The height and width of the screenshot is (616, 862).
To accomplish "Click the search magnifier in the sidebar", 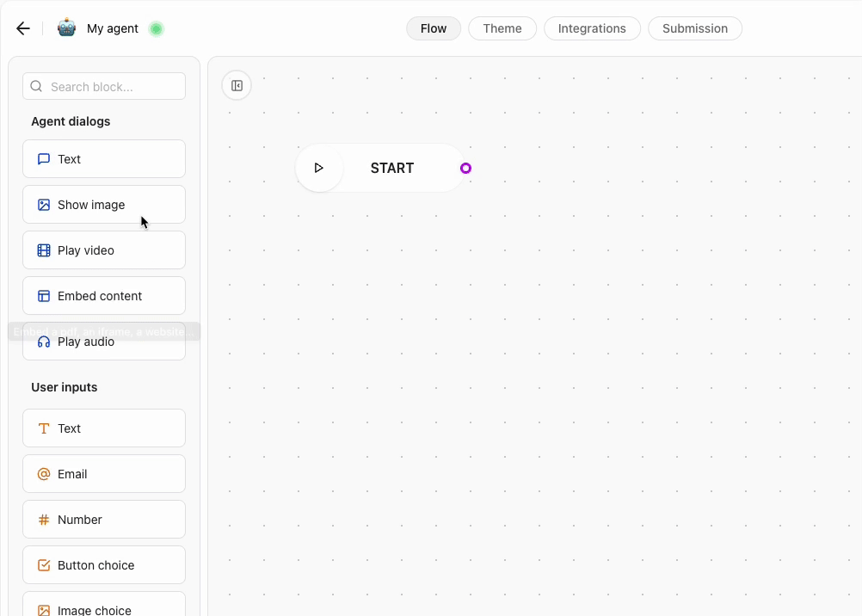I will 35,86.
